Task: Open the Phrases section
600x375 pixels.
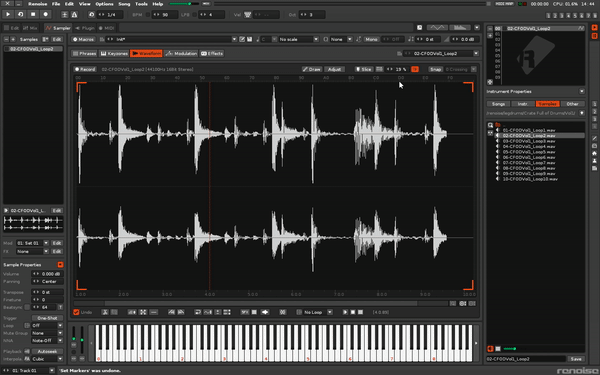Action: [x=84, y=53]
